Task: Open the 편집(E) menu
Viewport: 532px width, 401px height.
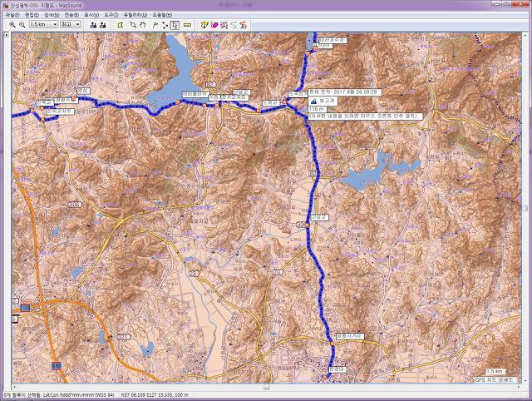Action: [x=32, y=15]
